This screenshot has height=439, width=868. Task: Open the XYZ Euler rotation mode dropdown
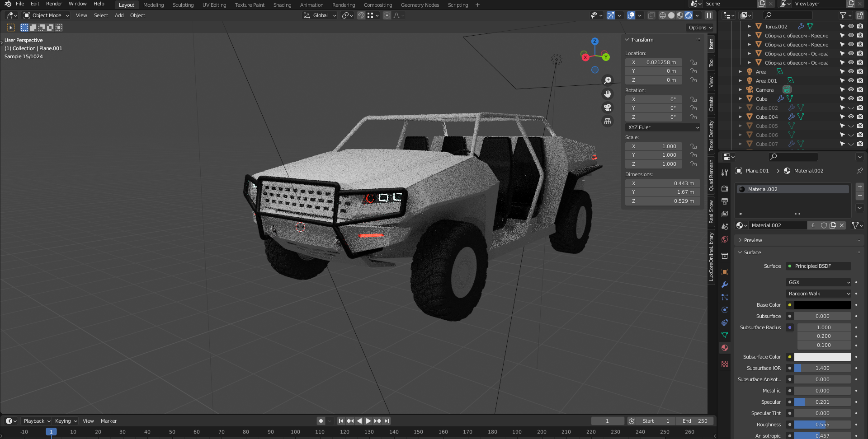pyautogui.click(x=663, y=127)
